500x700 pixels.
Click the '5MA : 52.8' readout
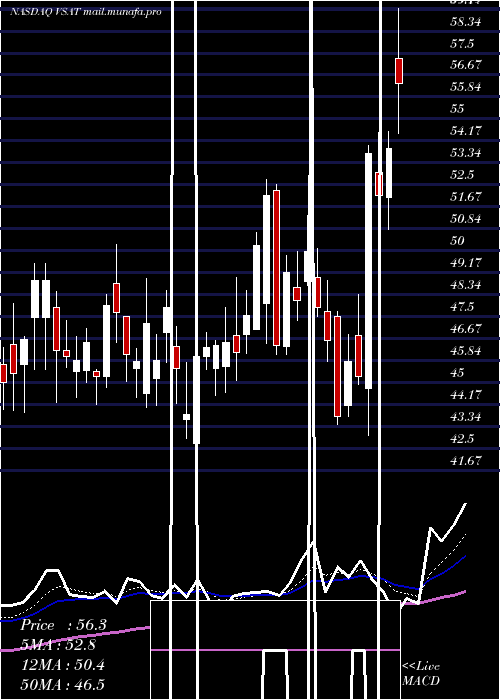(x=58, y=645)
